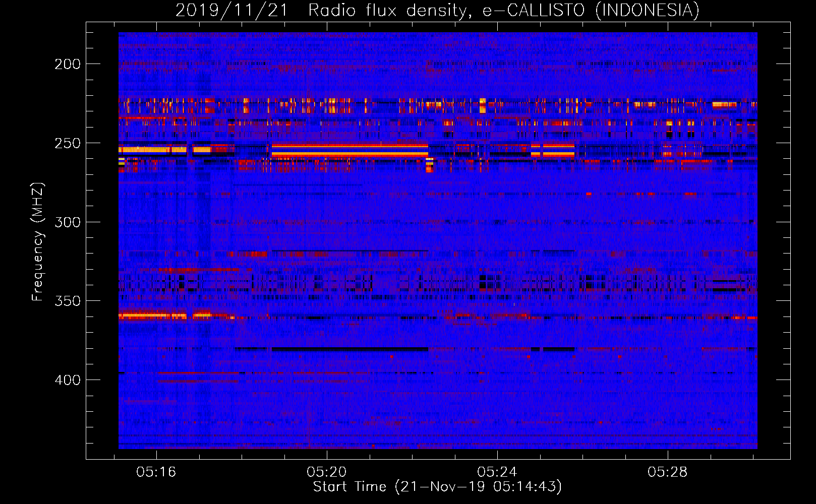
Task: Click the 05:20 time tick label
Action: pyautogui.click(x=327, y=472)
